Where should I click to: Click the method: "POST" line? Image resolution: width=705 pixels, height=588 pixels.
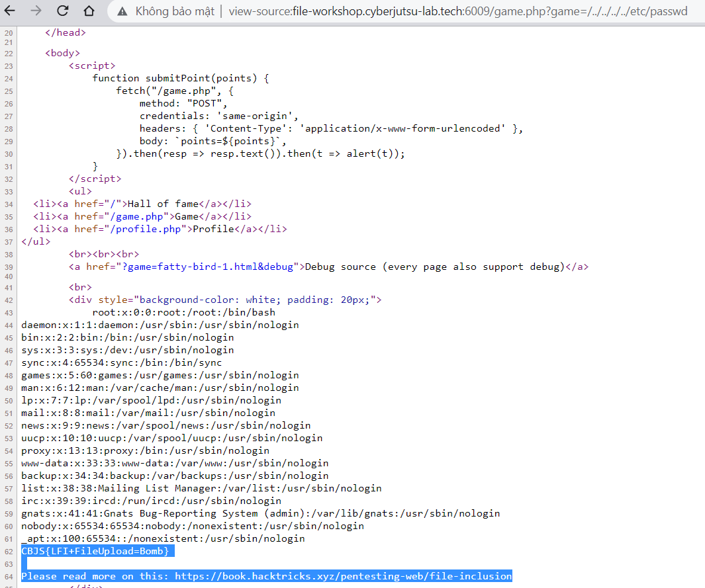183,103
